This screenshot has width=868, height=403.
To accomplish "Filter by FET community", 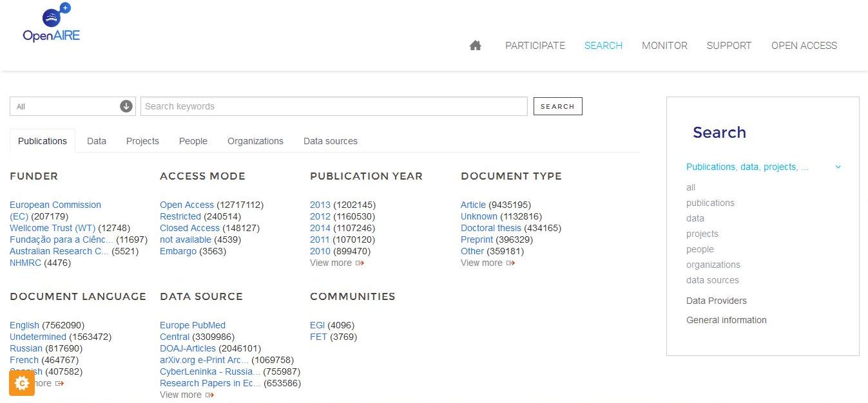I will tap(318, 337).
